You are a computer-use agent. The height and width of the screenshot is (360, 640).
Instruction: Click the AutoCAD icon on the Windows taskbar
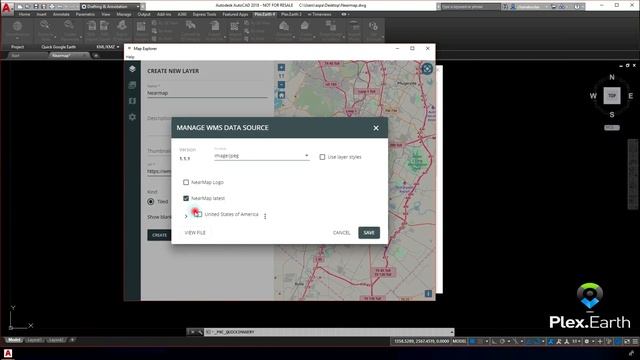(x=8, y=353)
